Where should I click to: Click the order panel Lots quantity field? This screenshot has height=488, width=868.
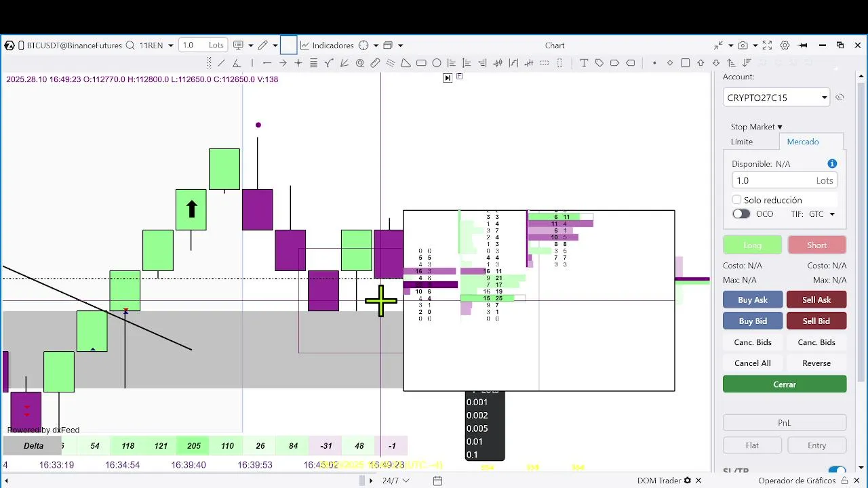pyautogui.click(x=785, y=180)
